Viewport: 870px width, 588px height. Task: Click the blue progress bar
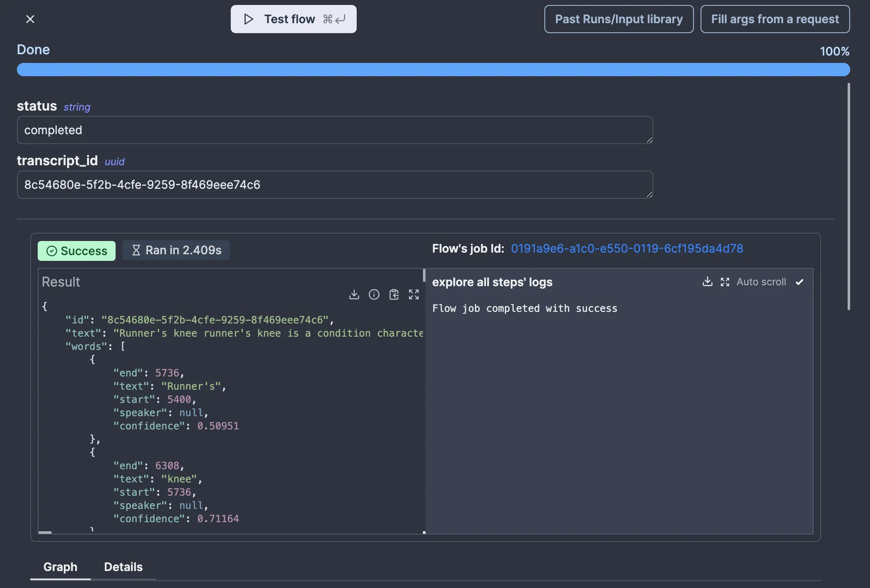[433, 70]
